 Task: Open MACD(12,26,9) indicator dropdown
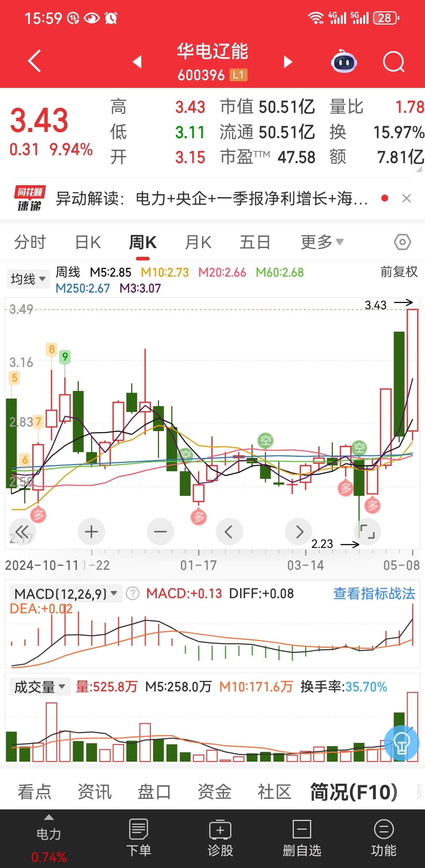pyautogui.click(x=66, y=593)
